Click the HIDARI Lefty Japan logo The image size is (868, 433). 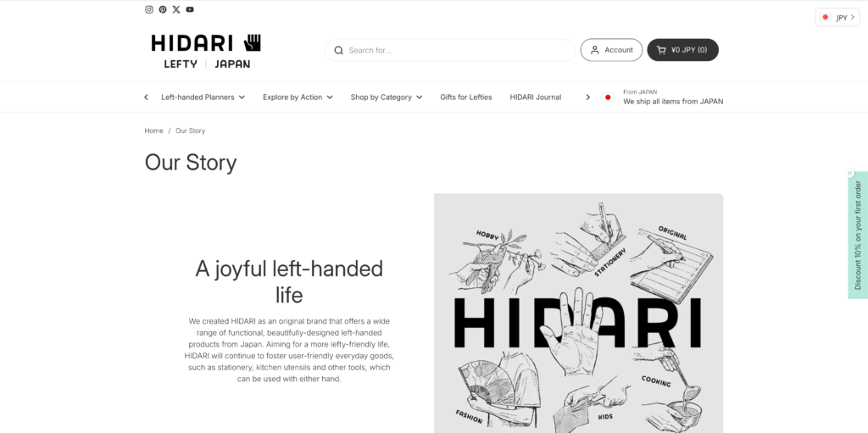(206, 51)
